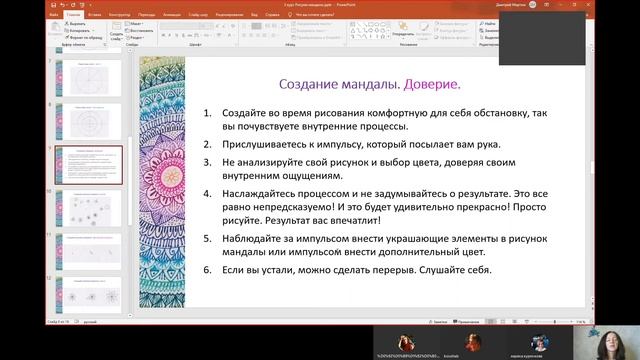The height and width of the screenshot is (360, 640).
Task: Redo the action in the quick access toolbar
Action: pos(73,5)
